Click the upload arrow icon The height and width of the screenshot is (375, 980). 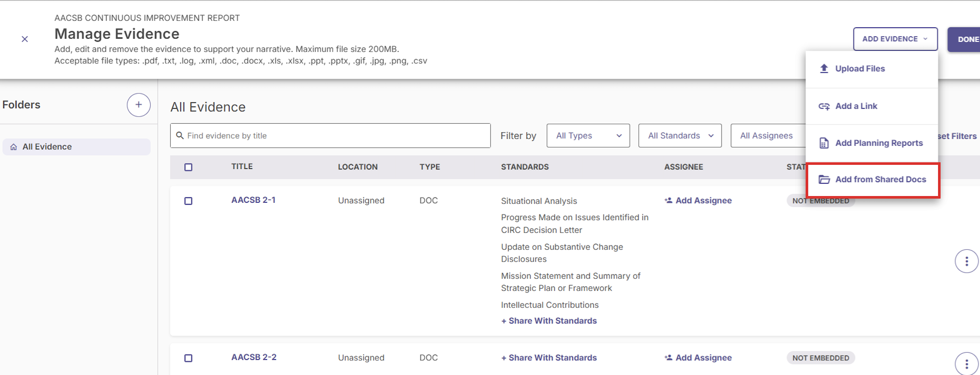click(x=824, y=68)
